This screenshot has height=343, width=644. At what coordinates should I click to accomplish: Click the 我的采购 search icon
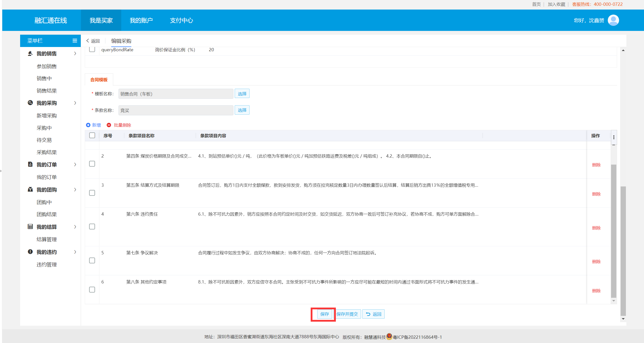(30, 103)
